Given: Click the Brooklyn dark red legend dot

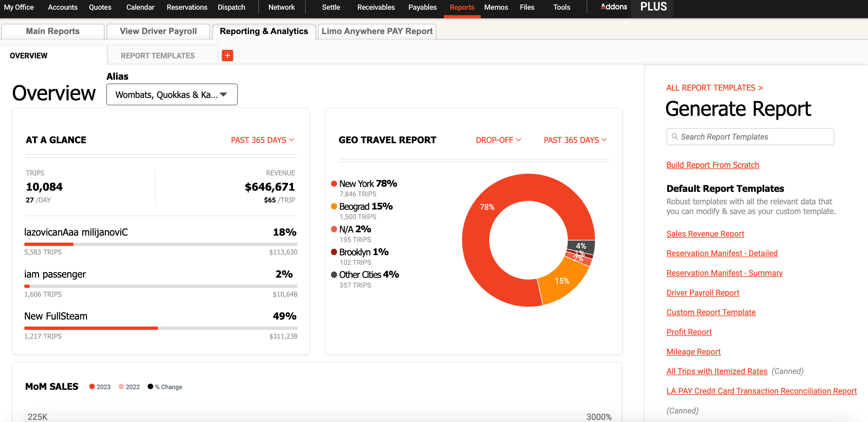Looking at the screenshot, I should [x=334, y=252].
